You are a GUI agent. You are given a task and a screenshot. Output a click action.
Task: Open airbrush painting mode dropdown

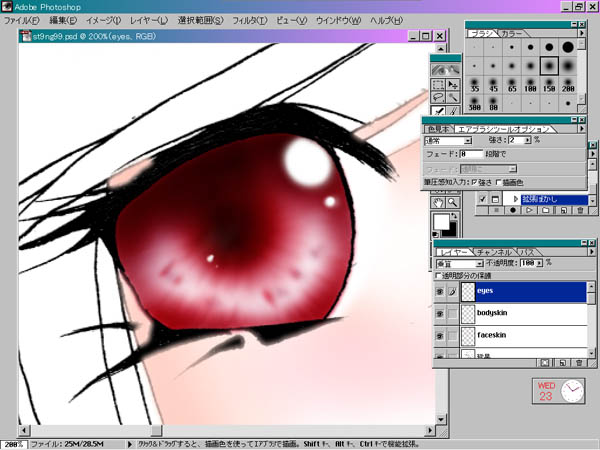click(x=468, y=141)
